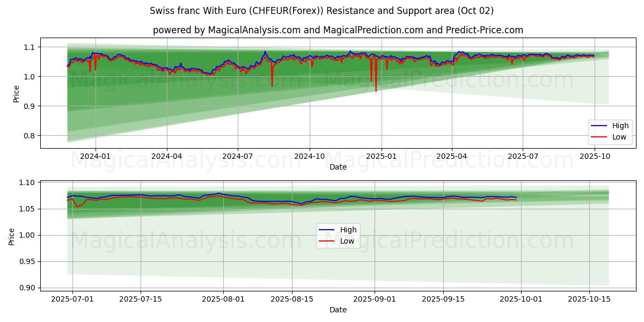Click the 2024-07 date tick on upper chart
This screenshot has height=322, width=644.
(x=238, y=156)
